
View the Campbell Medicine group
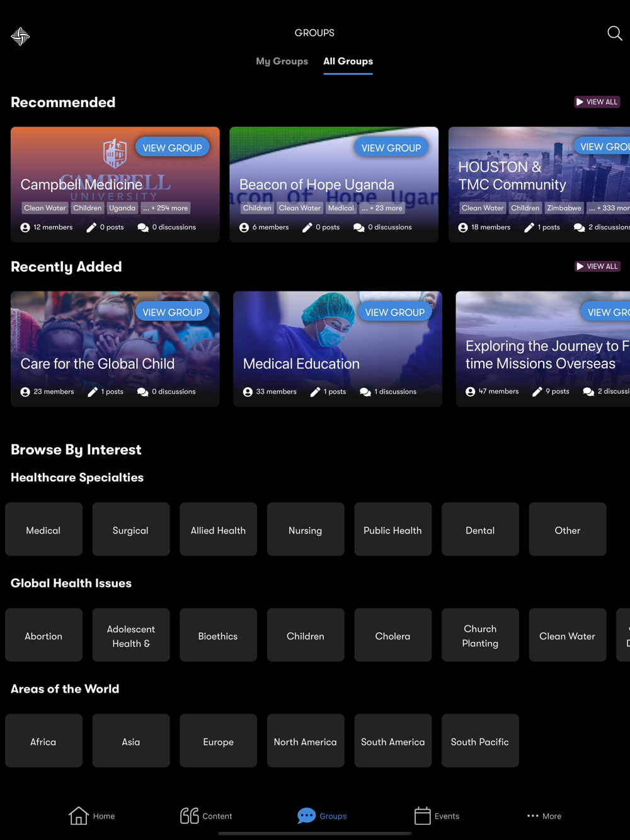click(172, 147)
